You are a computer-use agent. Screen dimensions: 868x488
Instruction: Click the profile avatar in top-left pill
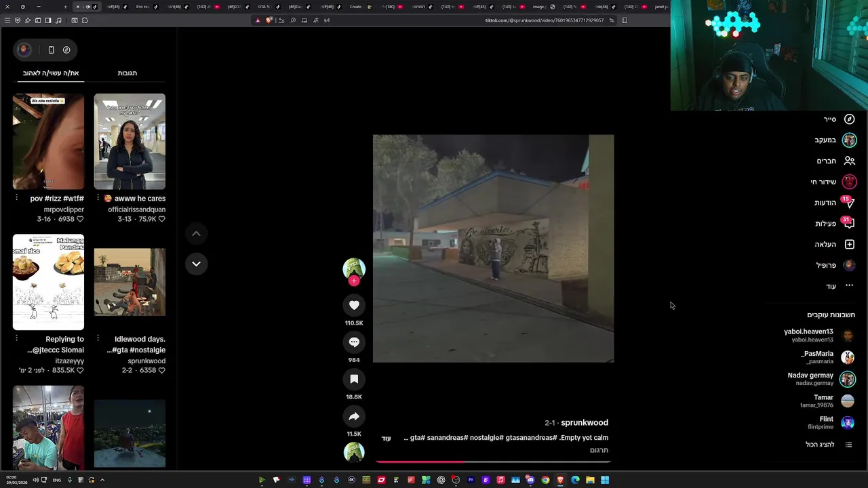(24, 49)
